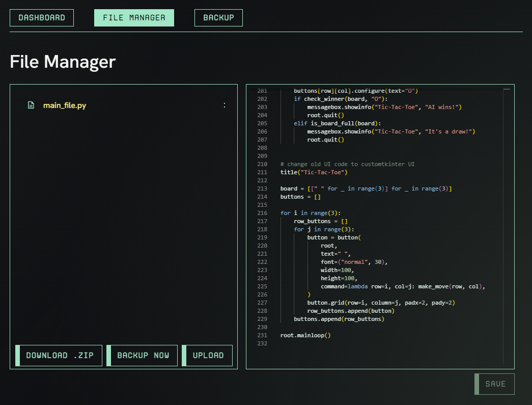Switch to the DASHBOARD tab
This screenshot has width=532, height=405.
coord(41,17)
